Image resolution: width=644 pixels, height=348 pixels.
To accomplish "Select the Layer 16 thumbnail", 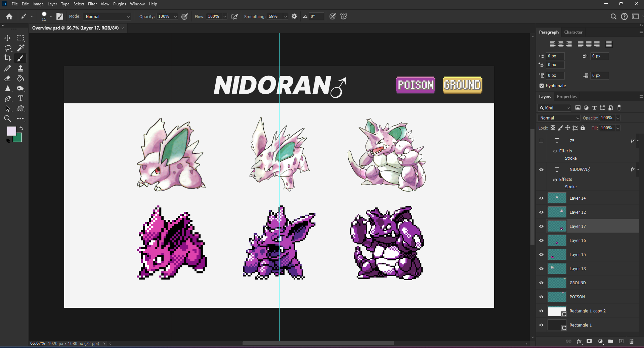I will 557,241.
